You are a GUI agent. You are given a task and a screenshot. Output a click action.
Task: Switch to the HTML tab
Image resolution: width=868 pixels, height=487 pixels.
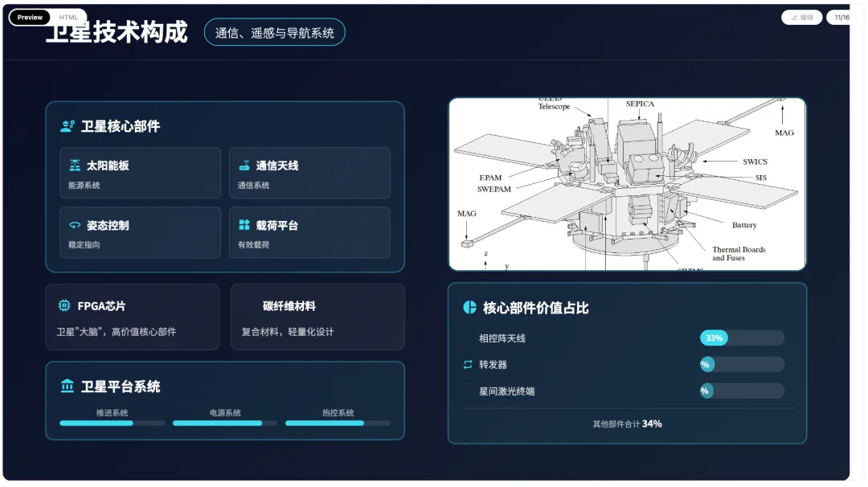point(68,17)
